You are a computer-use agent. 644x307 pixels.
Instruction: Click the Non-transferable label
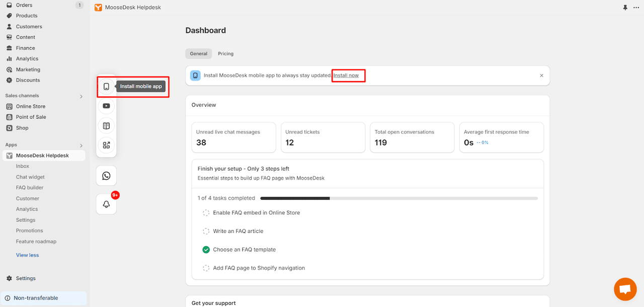(x=36, y=298)
